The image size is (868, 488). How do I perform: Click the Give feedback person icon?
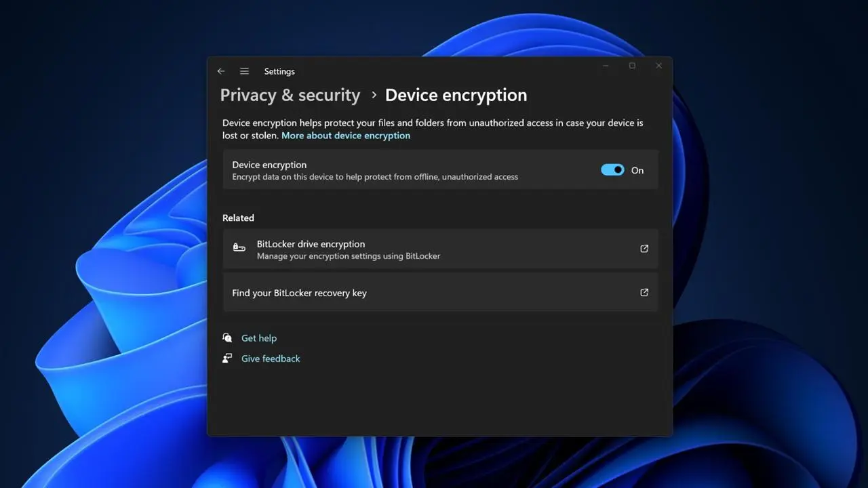(227, 359)
